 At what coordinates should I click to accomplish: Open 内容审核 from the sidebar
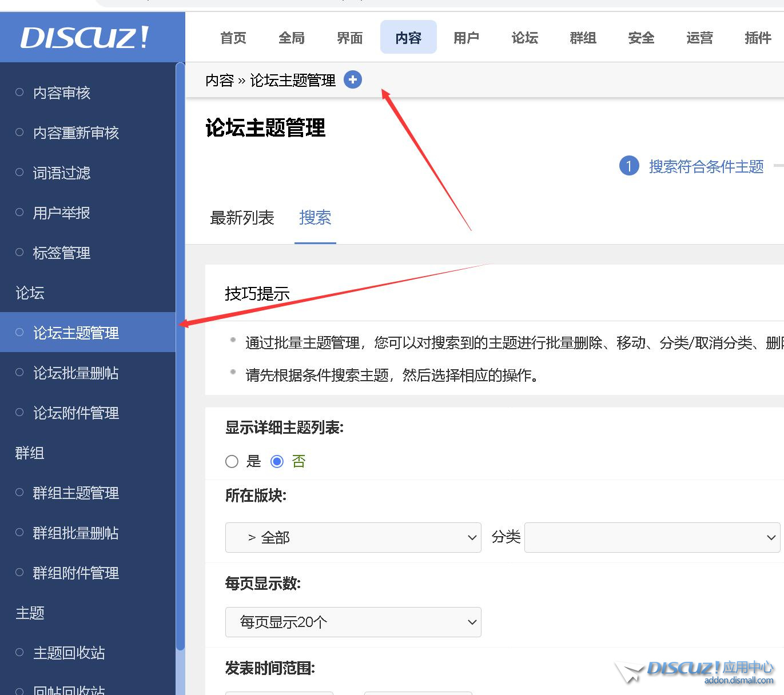pyautogui.click(x=61, y=93)
